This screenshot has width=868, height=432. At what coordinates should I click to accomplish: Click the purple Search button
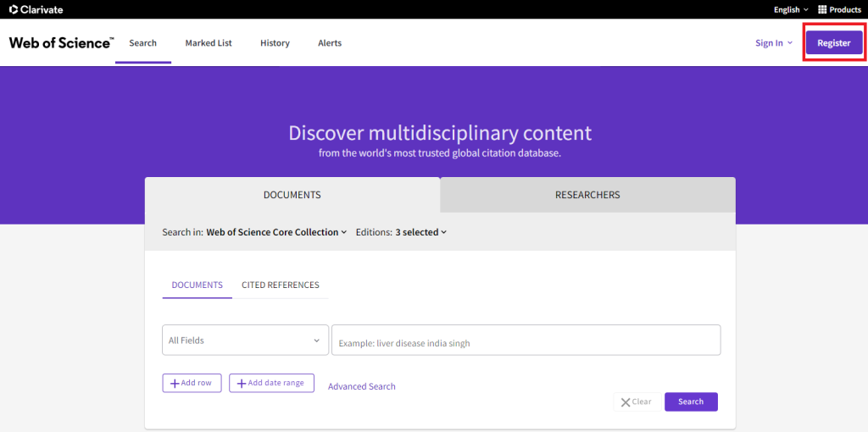tap(691, 402)
